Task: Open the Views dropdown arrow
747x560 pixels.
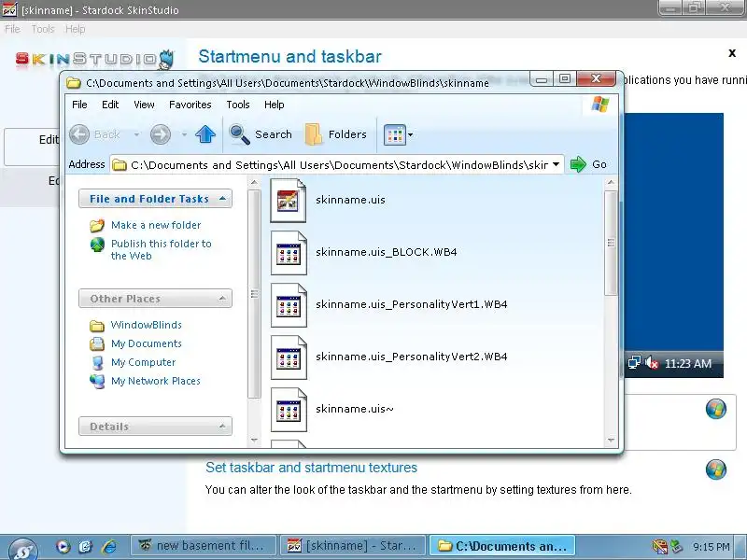Action: coord(410,134)
